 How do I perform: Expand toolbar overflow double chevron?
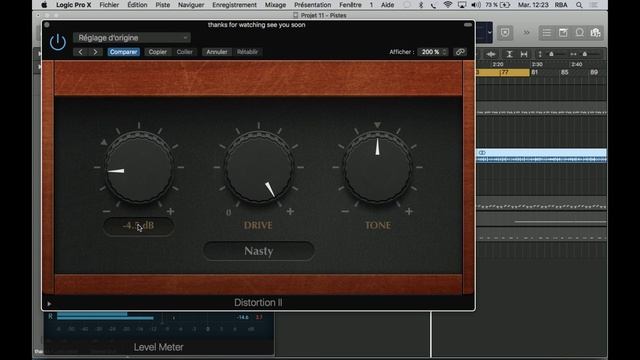[526, 33]
